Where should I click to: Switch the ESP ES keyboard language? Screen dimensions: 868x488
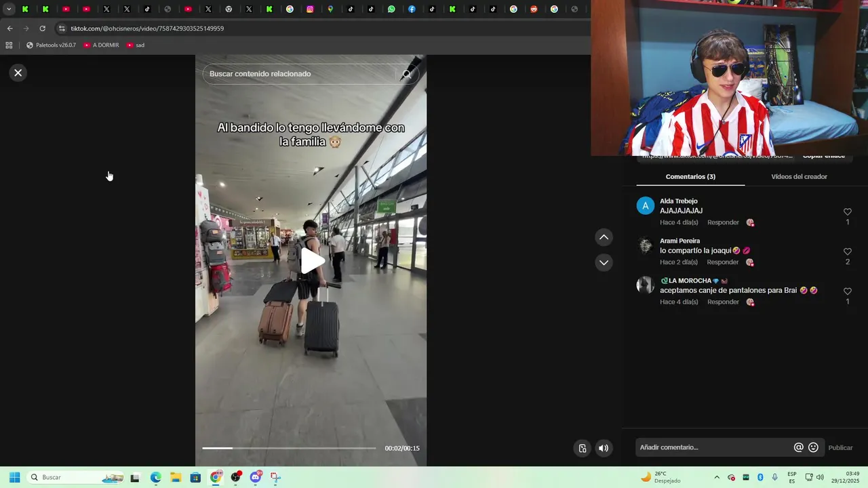792,477
